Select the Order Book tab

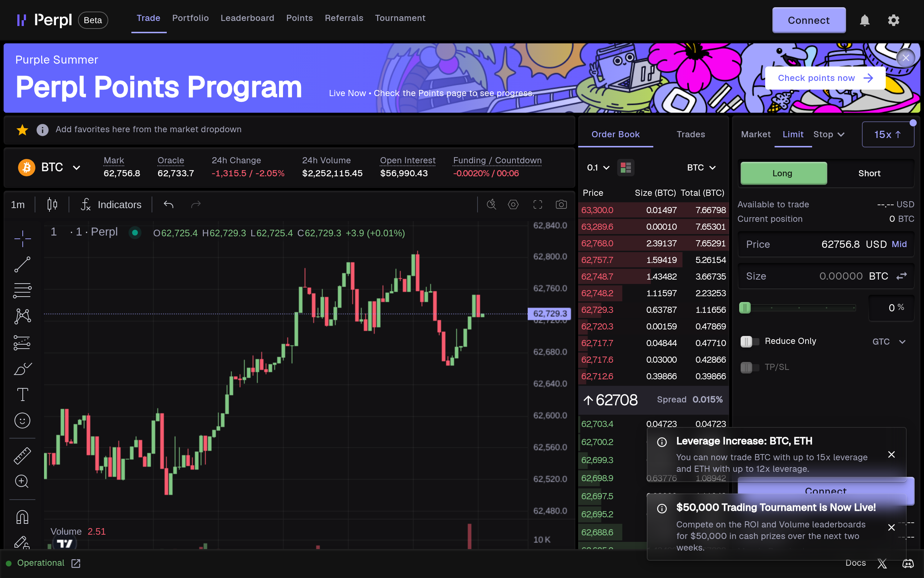(615, 134)
